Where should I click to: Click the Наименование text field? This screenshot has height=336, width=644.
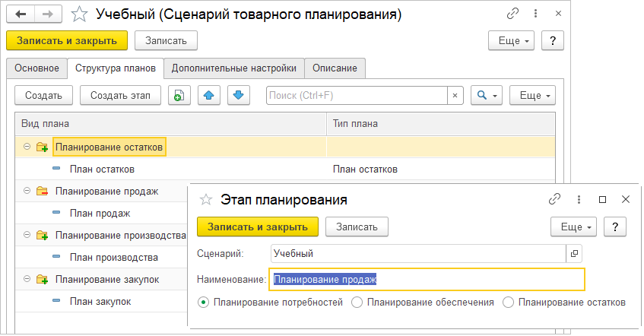[x=426, y=279]
